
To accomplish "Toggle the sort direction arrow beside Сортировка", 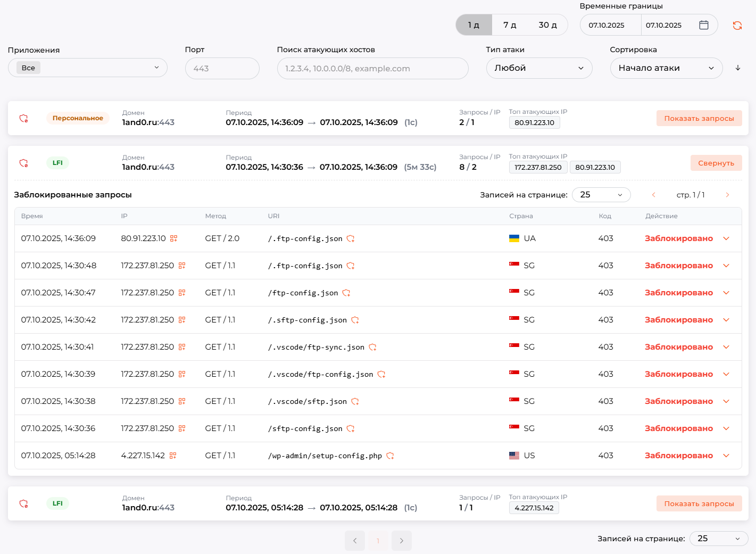I will click(737, 68).
